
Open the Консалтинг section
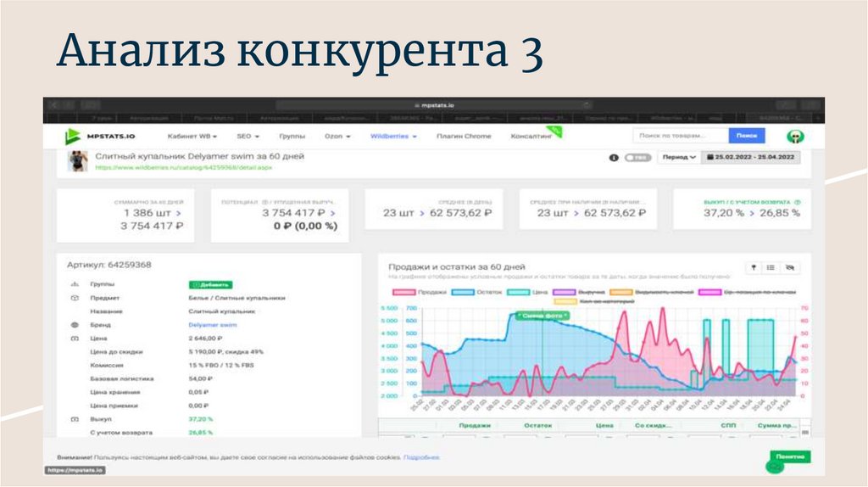(x=531, y=137)
